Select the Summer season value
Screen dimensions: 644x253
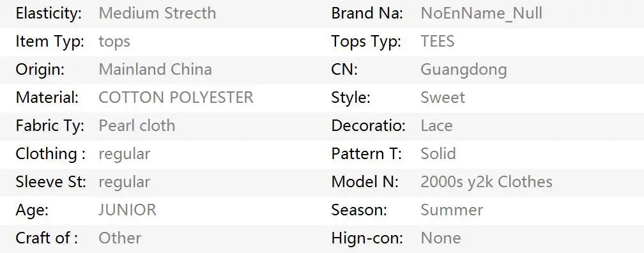452,210
